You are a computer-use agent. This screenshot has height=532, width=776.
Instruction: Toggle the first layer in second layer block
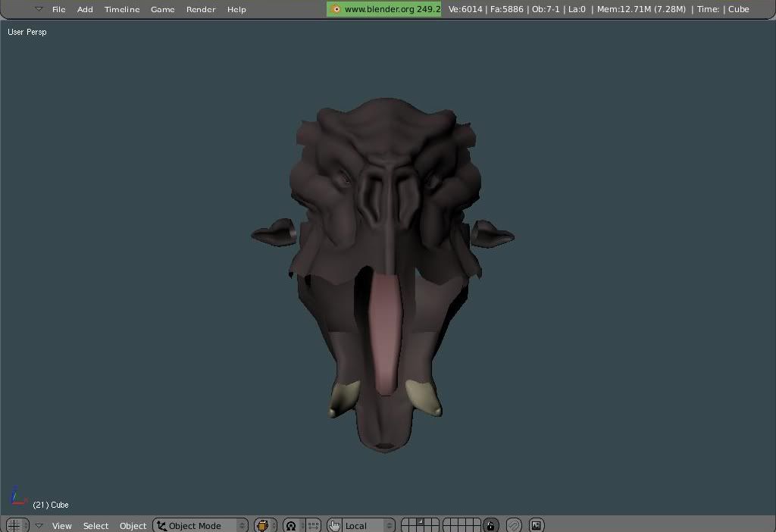point(447,521)
